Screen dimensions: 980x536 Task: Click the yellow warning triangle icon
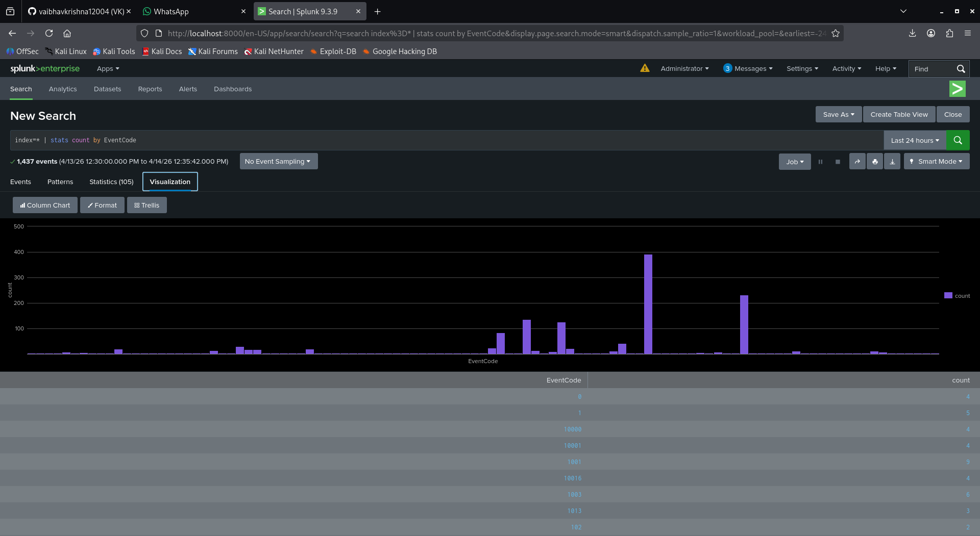[x=645, y=68]
